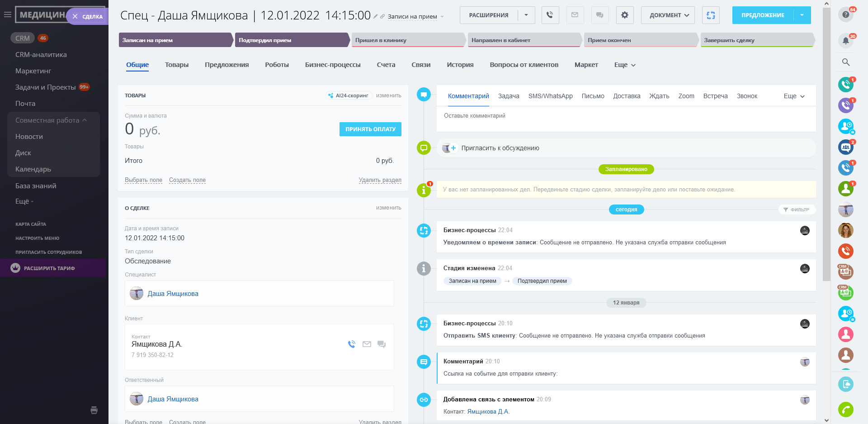Click the phone call icon in header

pos(550,15)
